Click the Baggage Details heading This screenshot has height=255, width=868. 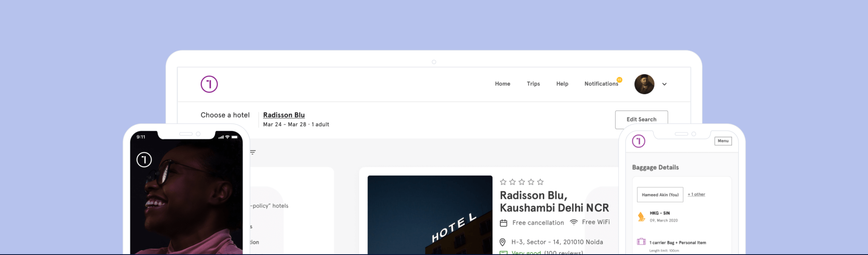click(x=655, y=167)
